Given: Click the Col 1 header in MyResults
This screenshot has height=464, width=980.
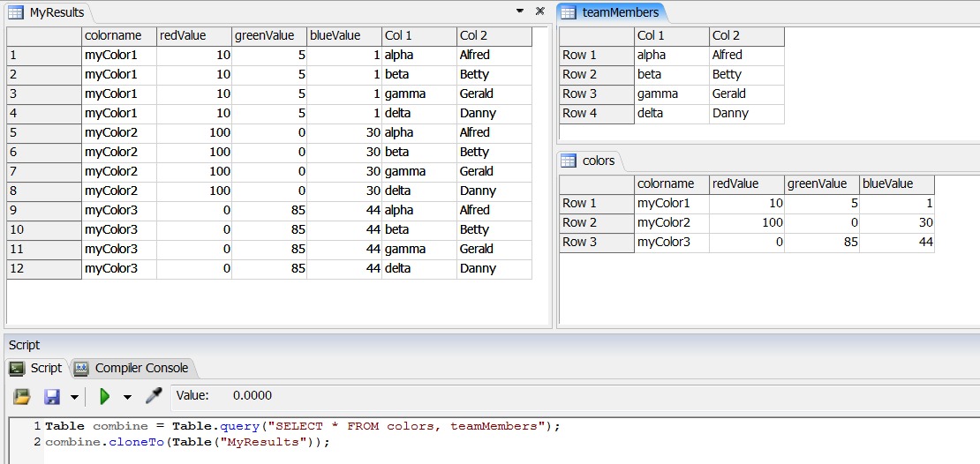Looking at the screenshot, I should click(419, 36).
